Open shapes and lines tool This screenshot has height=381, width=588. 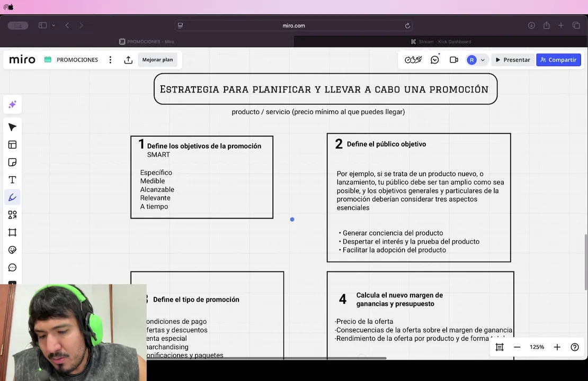point(12,215)
